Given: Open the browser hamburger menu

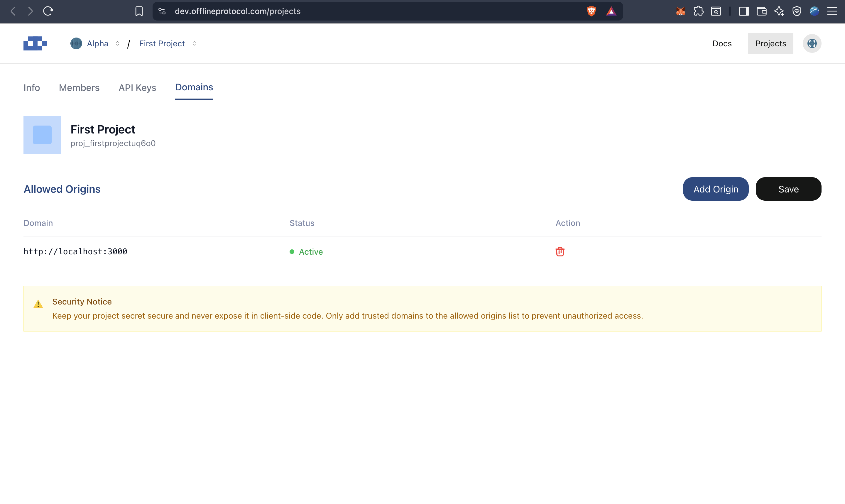Looking at the screenshot, I should 833,11.
